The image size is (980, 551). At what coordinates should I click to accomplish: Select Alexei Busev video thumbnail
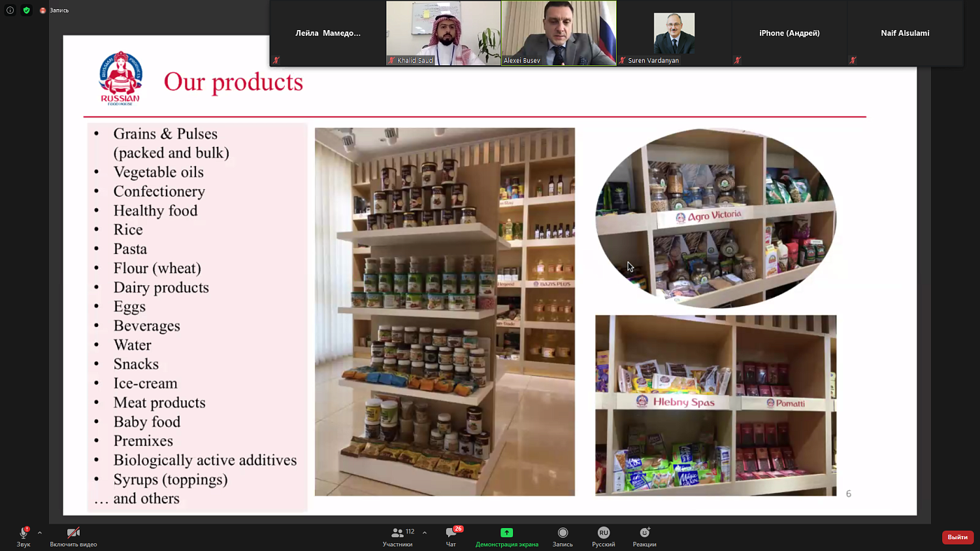[x=559, y=33]
